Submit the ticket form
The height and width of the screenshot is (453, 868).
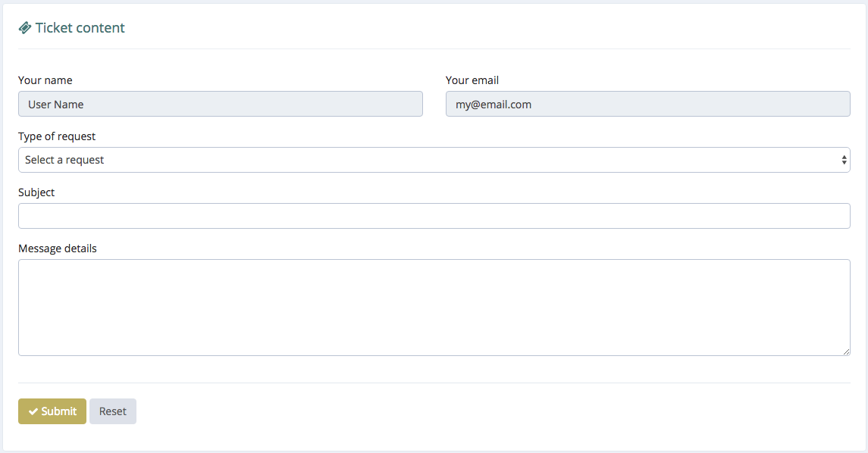tap(52, 411)
